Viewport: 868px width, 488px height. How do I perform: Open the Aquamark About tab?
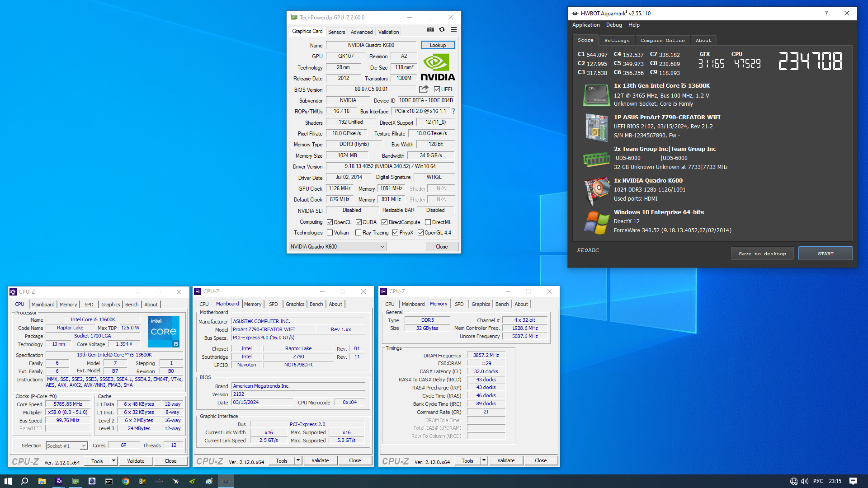703,41
